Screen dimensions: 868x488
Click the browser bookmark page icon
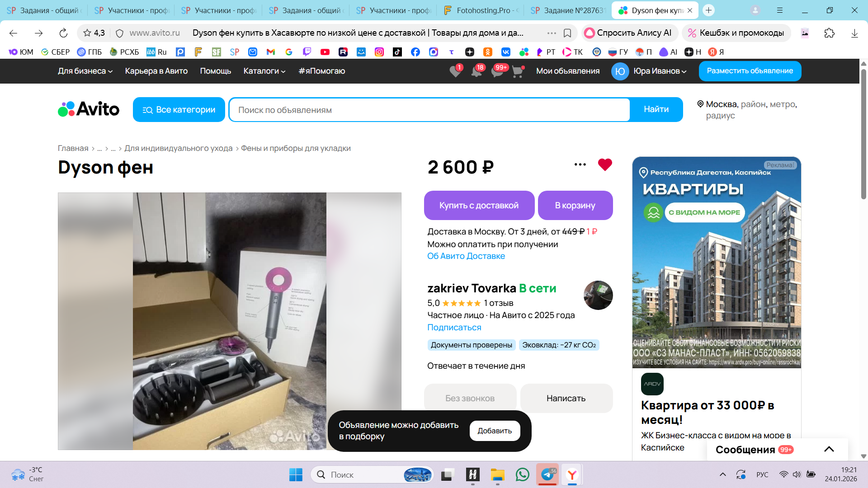(x=567, y=33)
